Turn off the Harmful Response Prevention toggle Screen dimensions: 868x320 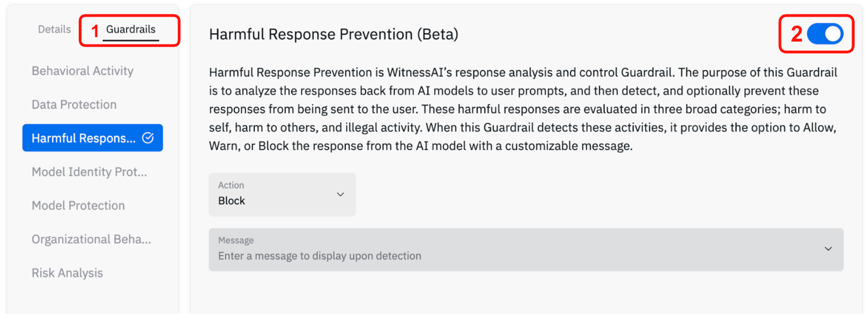(x=825, y=34)
